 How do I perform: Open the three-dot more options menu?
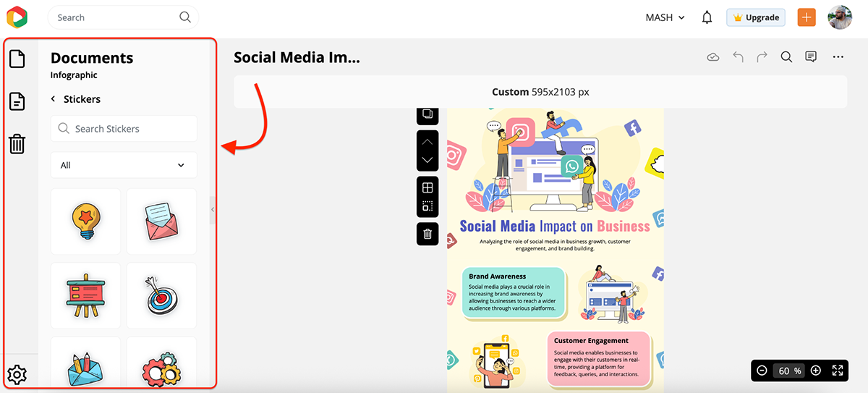(x=838, y=57)
